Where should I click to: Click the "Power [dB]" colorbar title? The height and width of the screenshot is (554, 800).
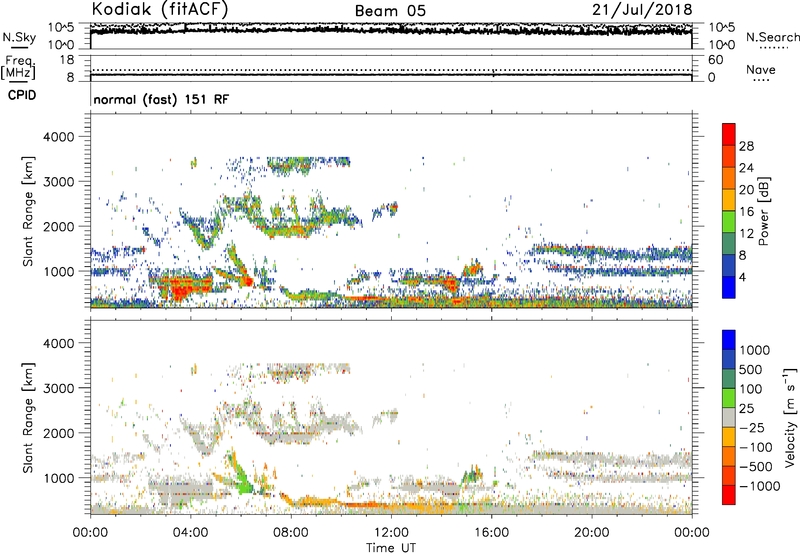763,211
